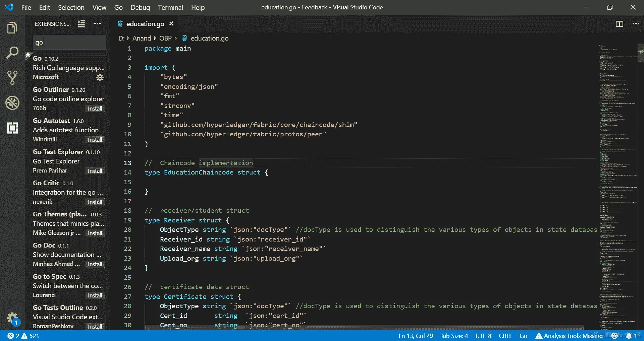
Task: Split the editor to the right
Action: pyautogui.click(x=620, y=24)
